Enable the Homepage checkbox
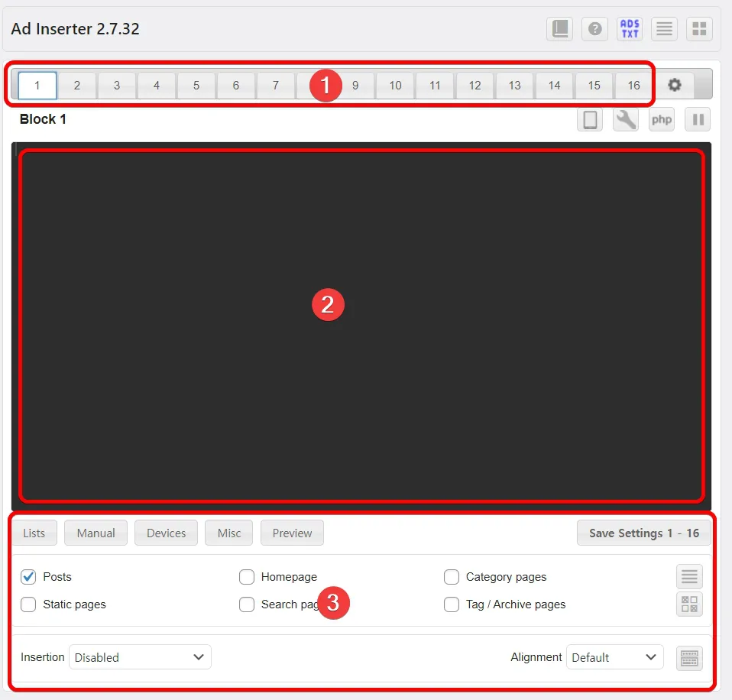Image resolution: width=732 pixels, height=700 pixels. point(247,577)
